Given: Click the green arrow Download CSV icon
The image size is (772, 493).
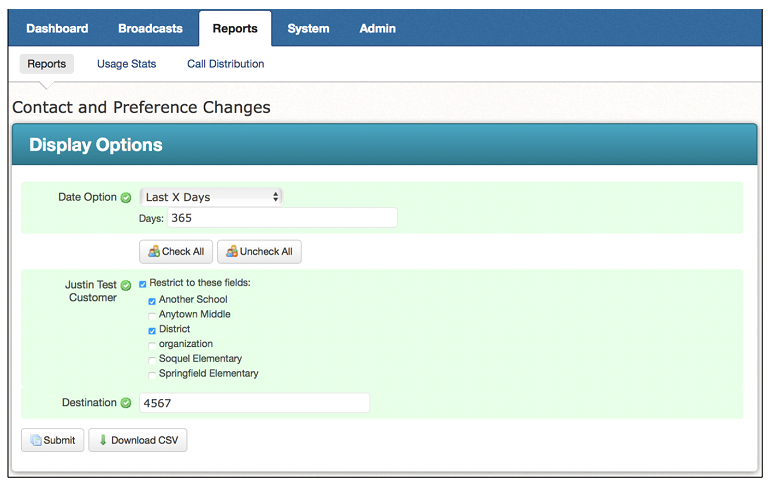Looking at the screenshot, I should (103, 440).
